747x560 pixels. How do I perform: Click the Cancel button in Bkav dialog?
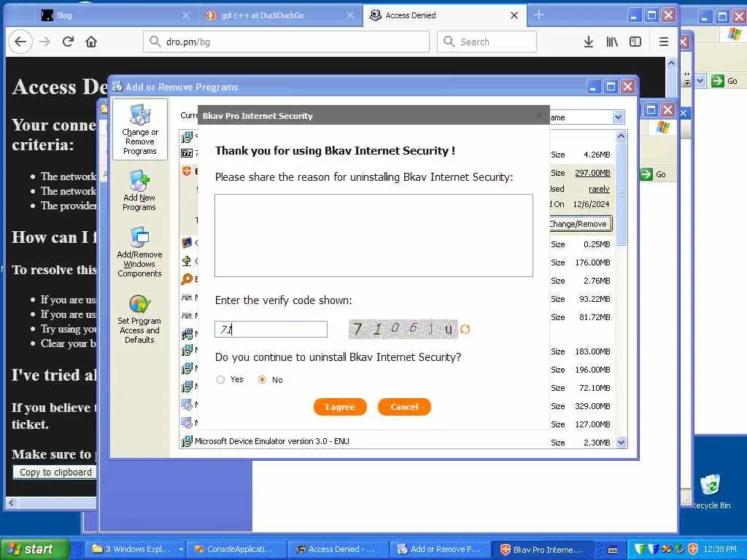[404, 407]
